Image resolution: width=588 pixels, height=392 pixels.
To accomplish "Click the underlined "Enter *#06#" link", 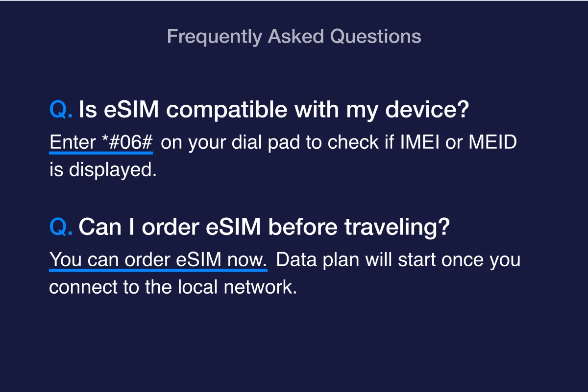I will [101, 142].
